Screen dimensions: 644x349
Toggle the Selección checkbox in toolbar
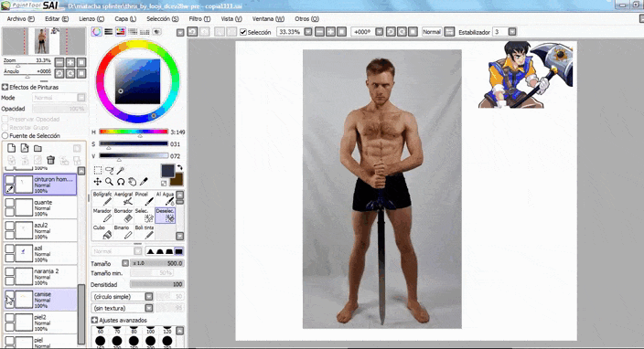point(243,32)
